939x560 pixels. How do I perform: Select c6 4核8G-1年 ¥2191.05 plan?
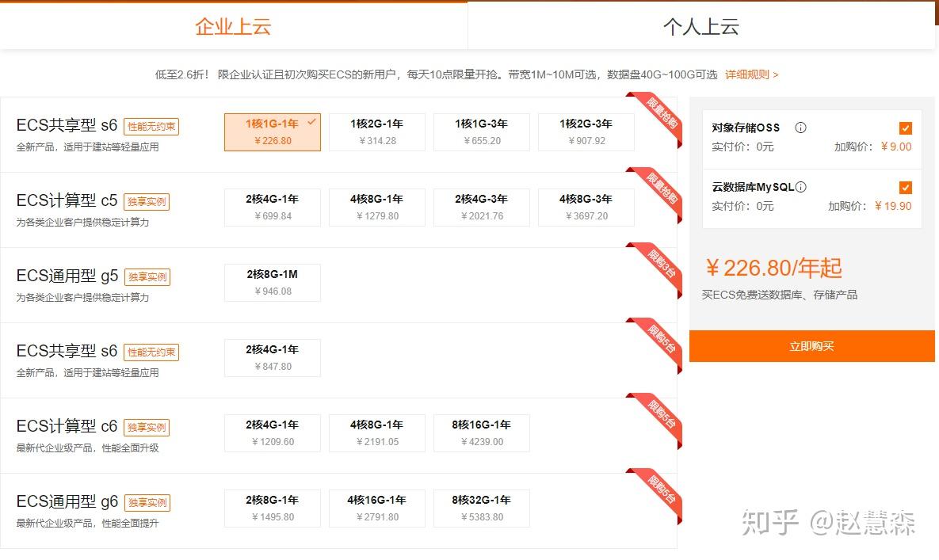click(x=377, y=433)
